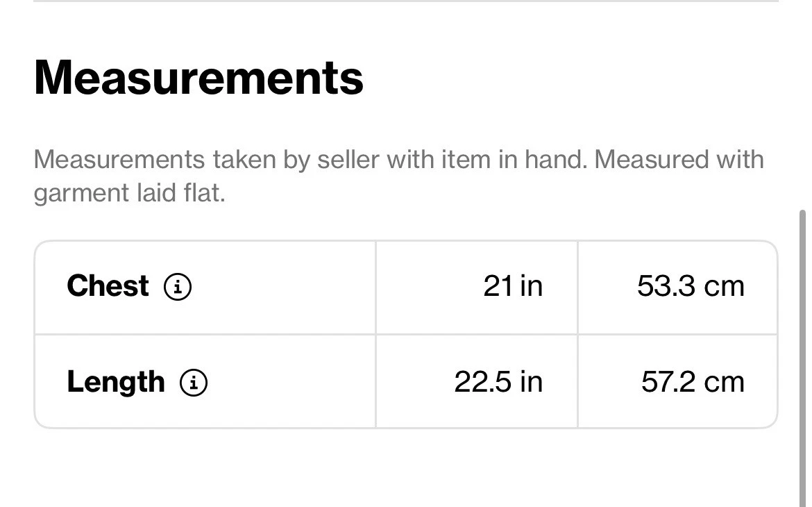Click the 57.2 cm length value
812x507 pixels.
click(692, 382)
